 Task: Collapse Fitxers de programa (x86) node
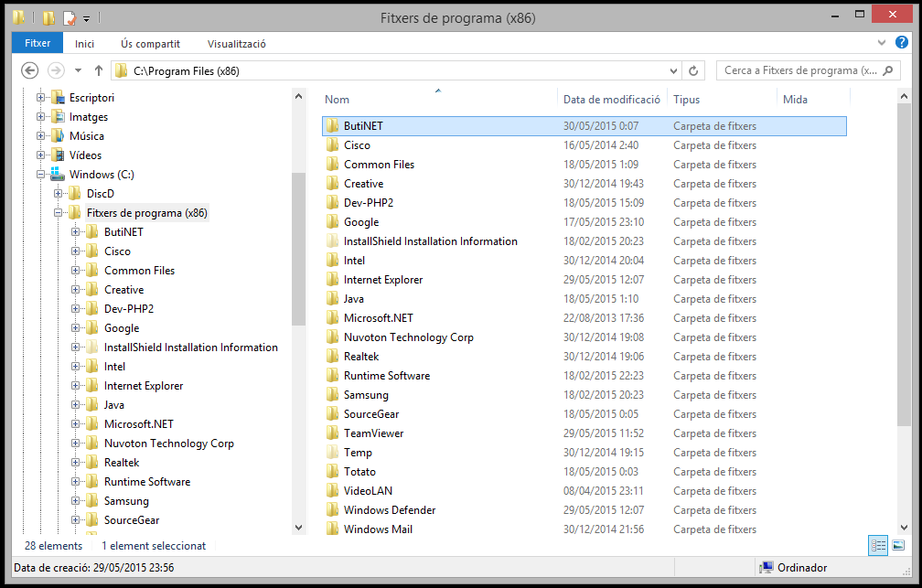tap(58, 213)
